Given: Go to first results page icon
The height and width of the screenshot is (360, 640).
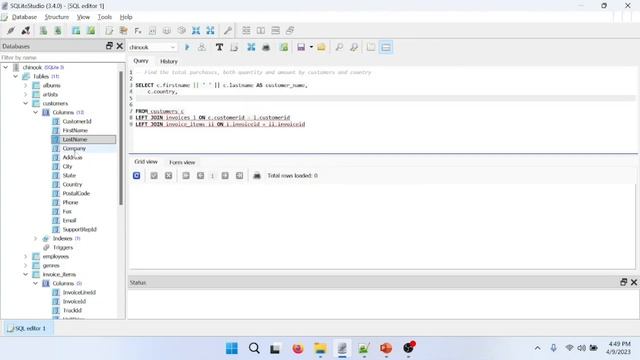Looking at the screenshot, I should tap(186, 176).
